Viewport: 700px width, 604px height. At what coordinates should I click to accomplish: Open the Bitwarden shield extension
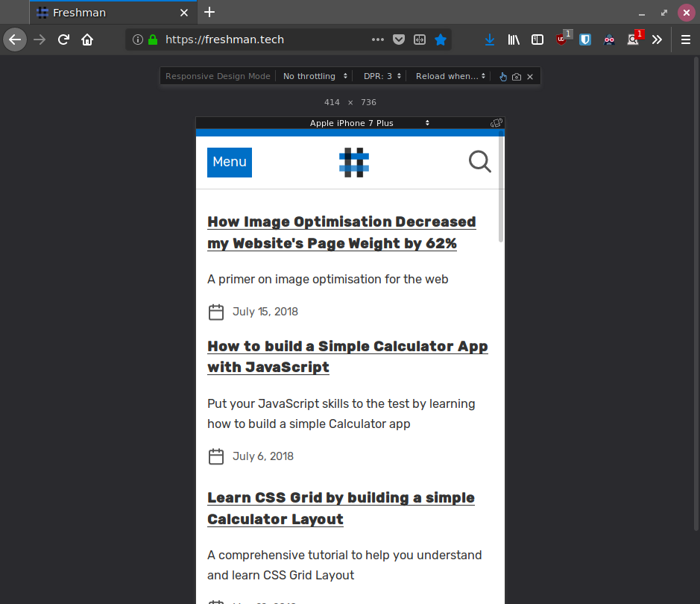585,40
